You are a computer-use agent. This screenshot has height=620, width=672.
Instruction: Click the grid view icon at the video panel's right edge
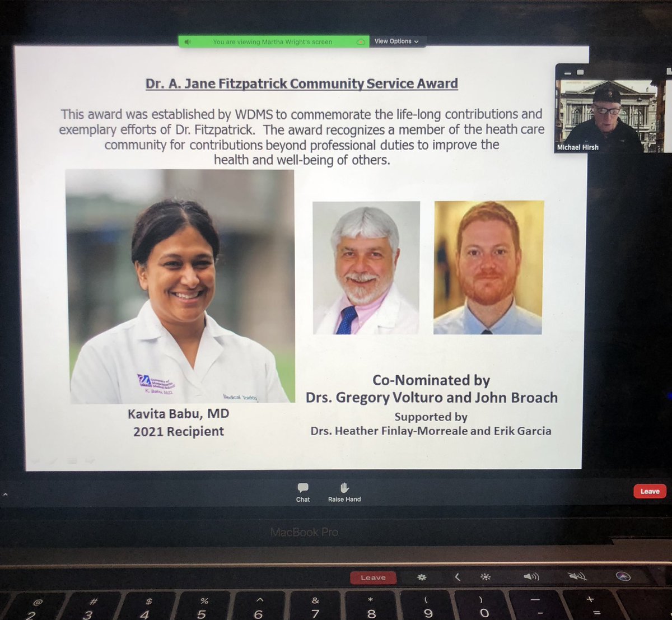point(669,71)
